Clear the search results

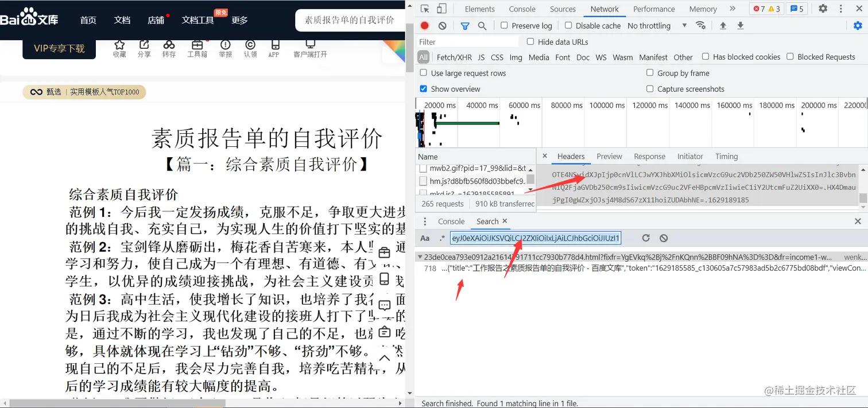coord(664,238)
